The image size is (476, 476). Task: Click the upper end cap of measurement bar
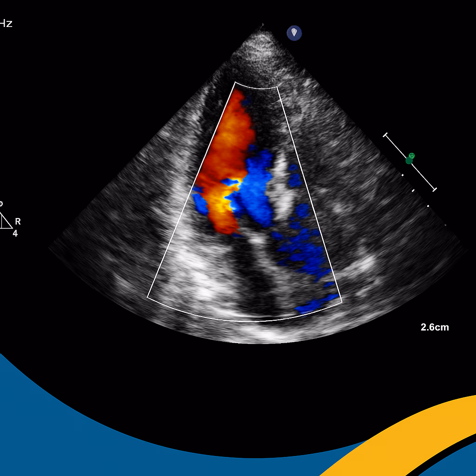tap(385, 135)
